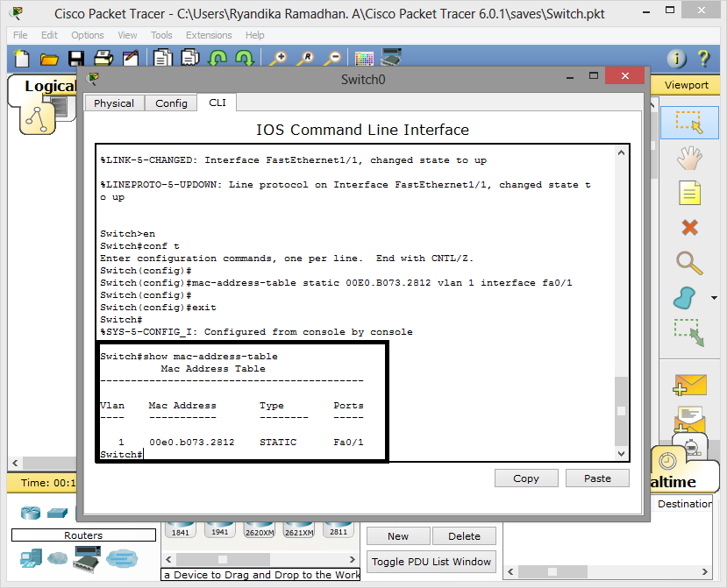Open a file with the folder icon
Screen dimensions: 727x588
[49, 59]
